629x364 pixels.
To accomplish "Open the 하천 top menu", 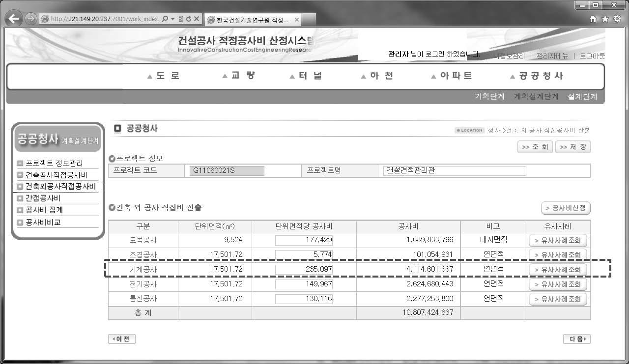I will [377, 76].
